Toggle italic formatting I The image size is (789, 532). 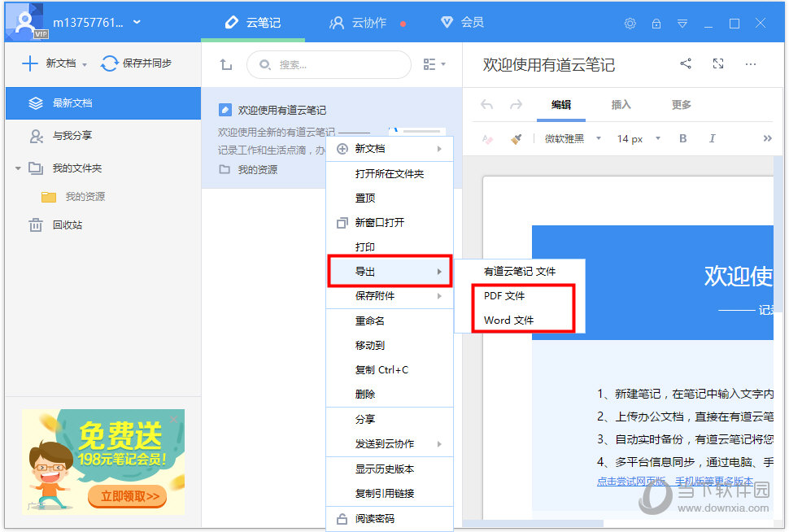tap(712, 138)
